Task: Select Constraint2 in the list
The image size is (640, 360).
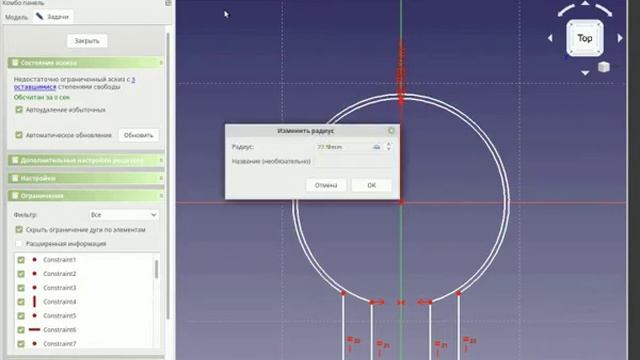Action: (x=60, y=273)
